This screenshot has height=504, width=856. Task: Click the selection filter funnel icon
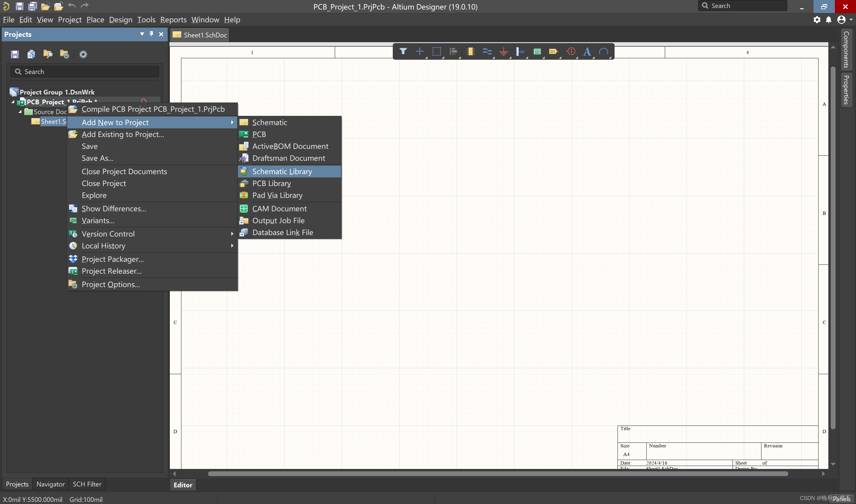[x=403, y=51]
